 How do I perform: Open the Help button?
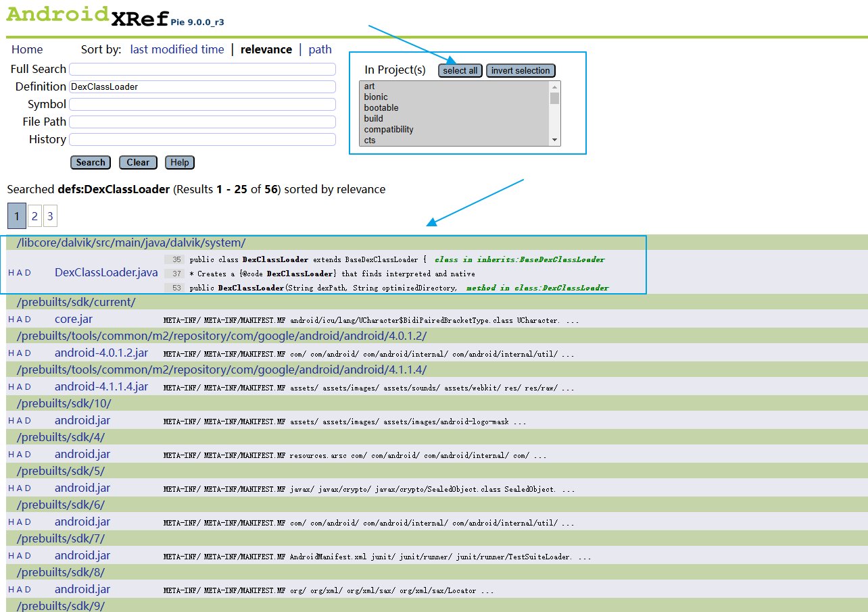click(x=180, y=162)
